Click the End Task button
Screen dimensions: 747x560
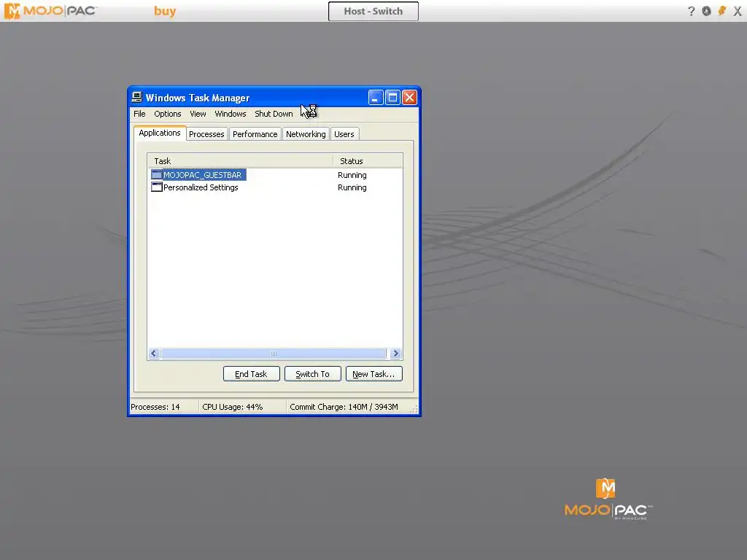coord(251,374)
